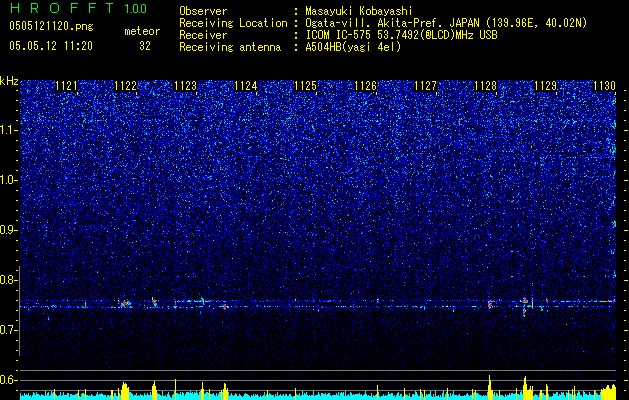Click the 1.0 kHz axis label
The width and height of the screenshot is (629, 400).
pos(9,180)
